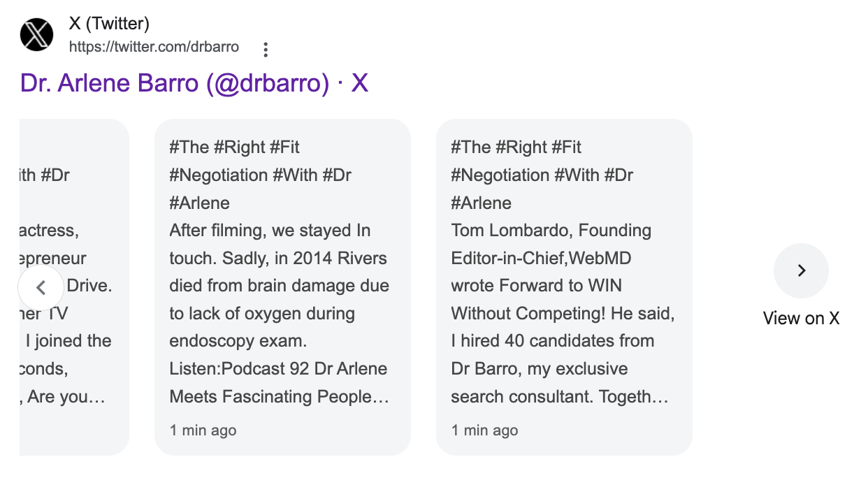Click '1 min ago' on Rivers tweet
Image resolution: width=868 pixels, height=485 pixels.
pos(203,430)
